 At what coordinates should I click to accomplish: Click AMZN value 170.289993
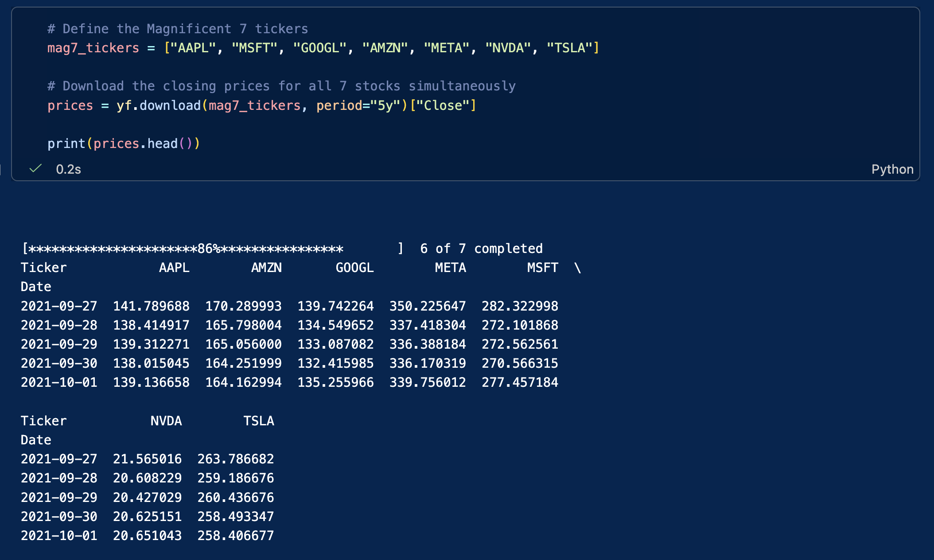[x=243, y=306]
